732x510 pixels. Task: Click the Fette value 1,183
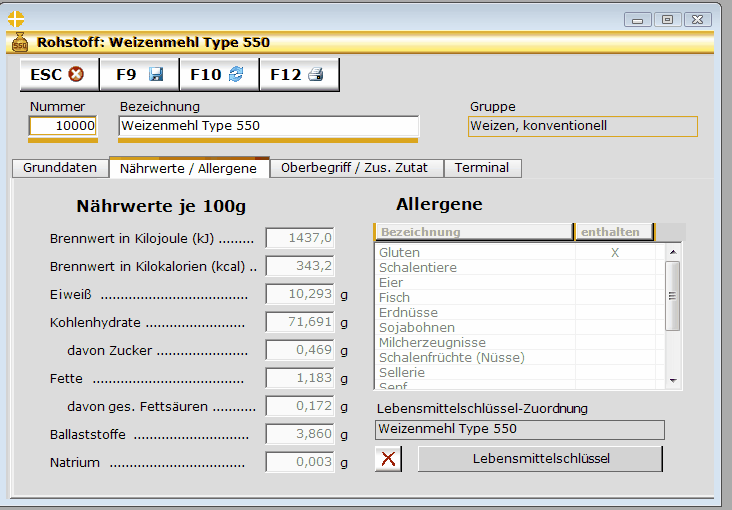(300, 378)
